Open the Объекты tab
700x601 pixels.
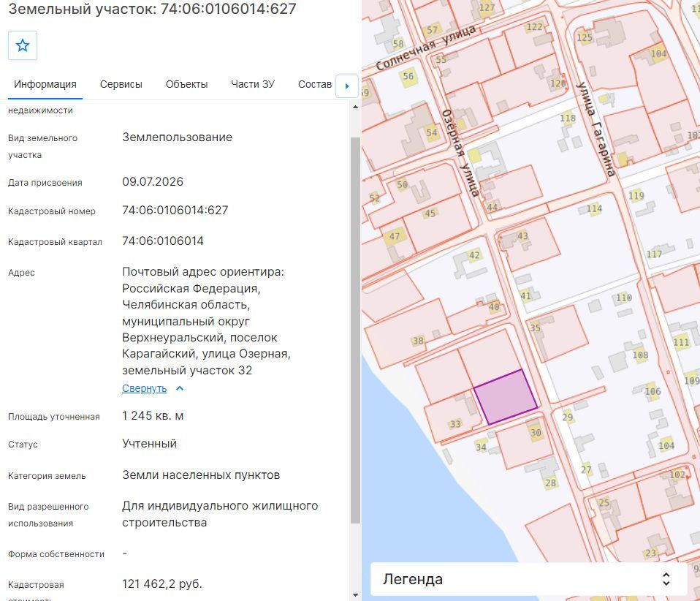[186, 85]
